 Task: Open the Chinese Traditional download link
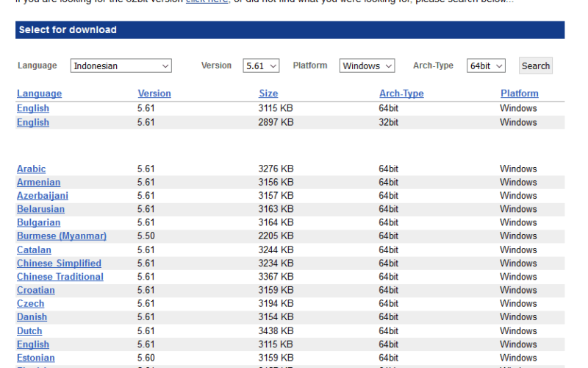click(x=60, y=277)
